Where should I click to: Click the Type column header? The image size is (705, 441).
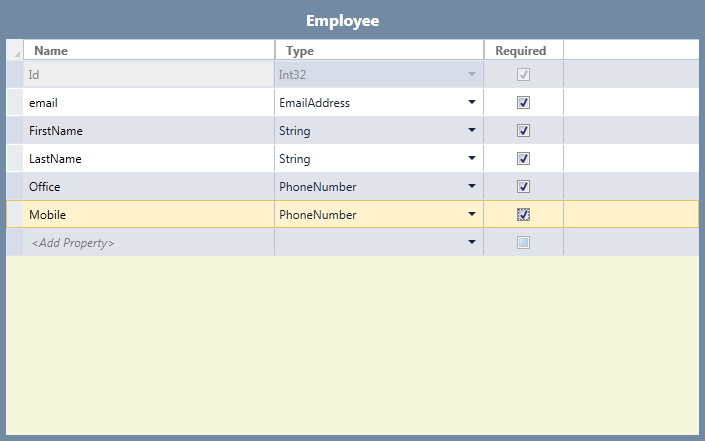378,50
